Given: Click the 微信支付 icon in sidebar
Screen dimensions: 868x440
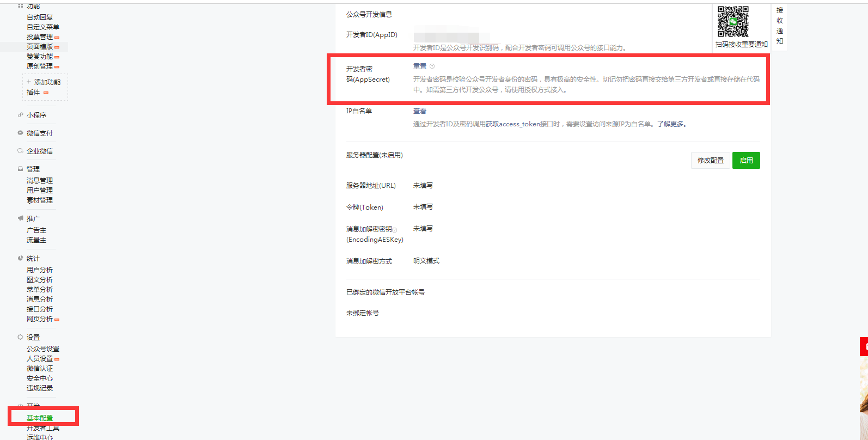Looking at the screenshot, I should [20, 133].
